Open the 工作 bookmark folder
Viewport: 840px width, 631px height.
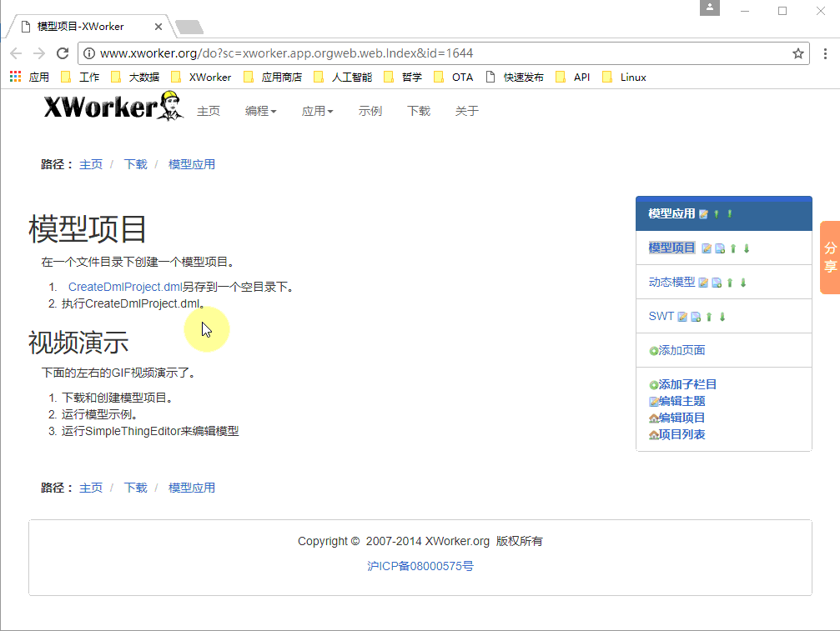[x=80, y=77]
